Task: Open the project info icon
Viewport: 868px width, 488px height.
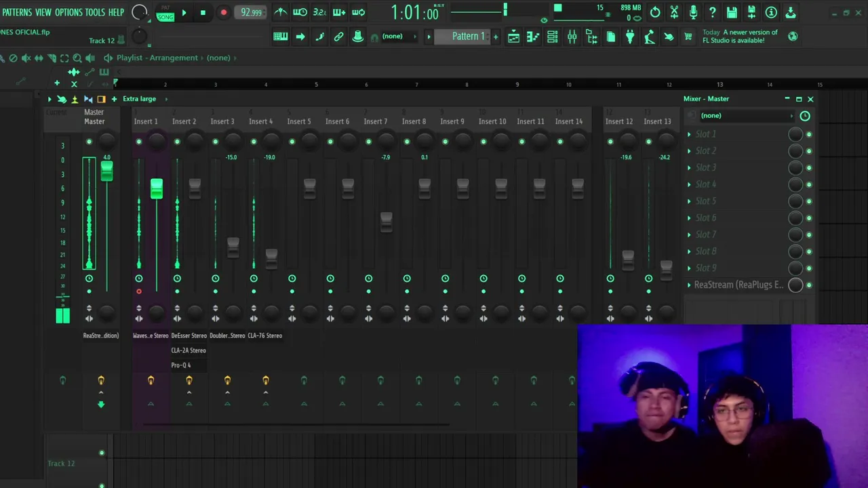Action: point(771,12)
